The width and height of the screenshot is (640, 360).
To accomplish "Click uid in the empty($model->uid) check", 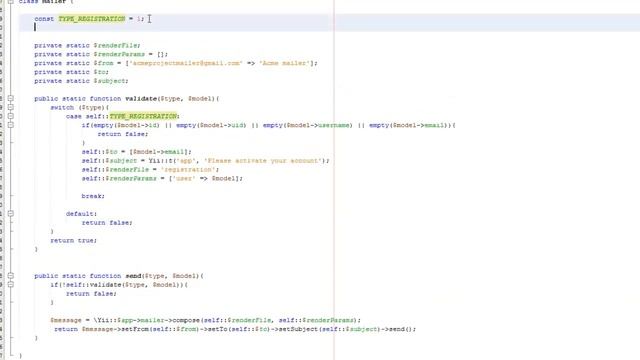I will 238,125.
